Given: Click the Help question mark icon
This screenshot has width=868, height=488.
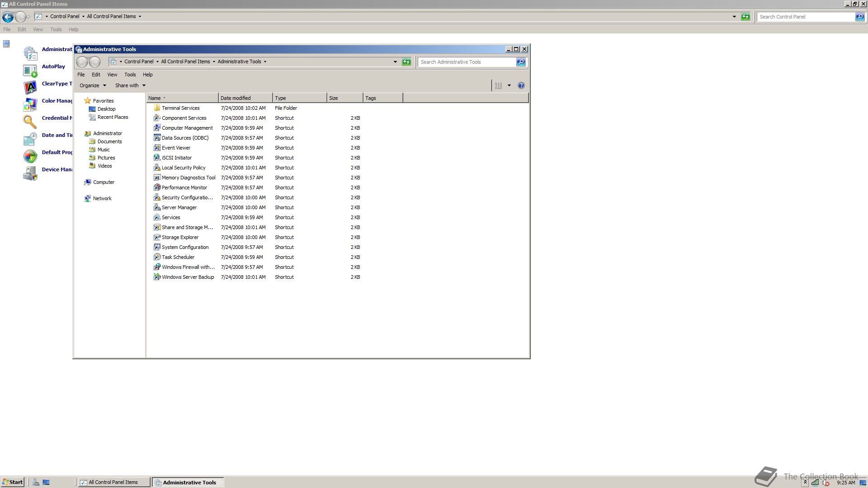Looking at the screenshot, I should pos(521,85).
